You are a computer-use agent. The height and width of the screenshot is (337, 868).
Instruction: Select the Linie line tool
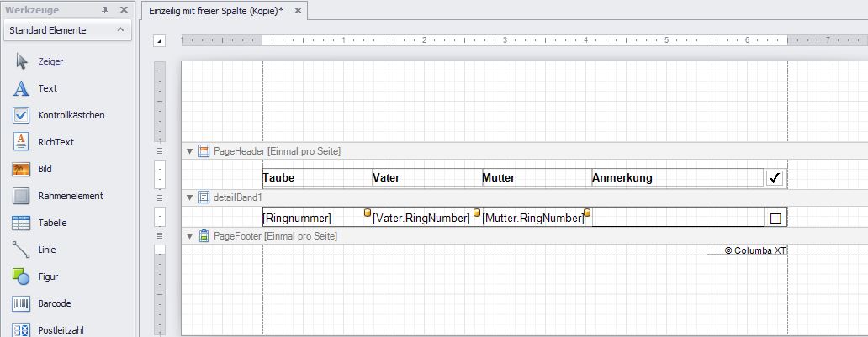coord(22,250)
